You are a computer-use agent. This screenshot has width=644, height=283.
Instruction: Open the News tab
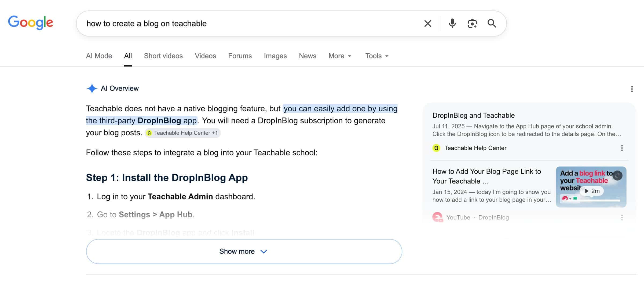pyautogui.click(x=308, y=56)
